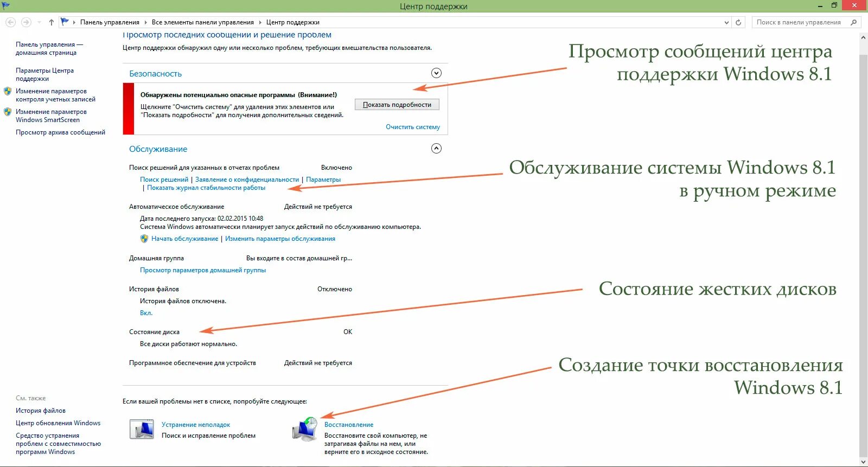Refresh the Control Panel page
This screenshot has height=467, width=868.
738,22
